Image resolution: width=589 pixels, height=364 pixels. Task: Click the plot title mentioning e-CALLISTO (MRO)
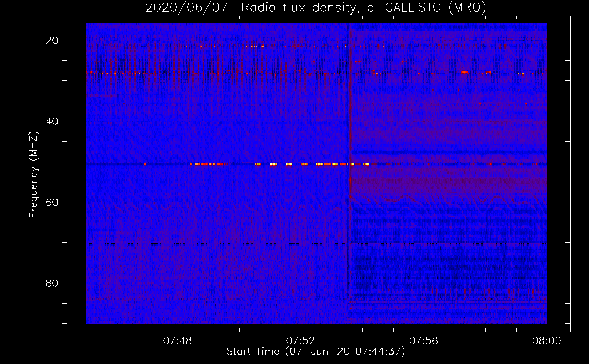[x=316, y=8]
